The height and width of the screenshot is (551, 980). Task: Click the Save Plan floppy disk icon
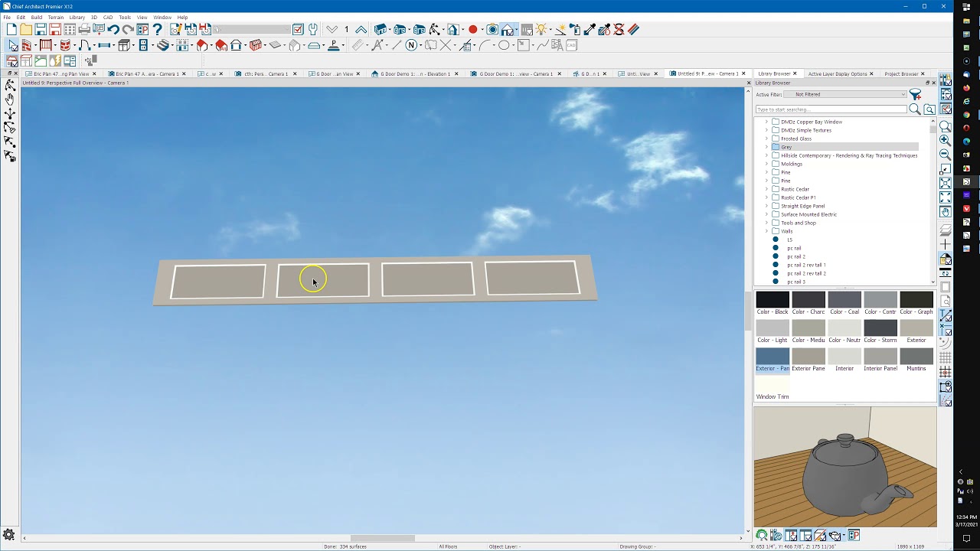tap(41, 30)
